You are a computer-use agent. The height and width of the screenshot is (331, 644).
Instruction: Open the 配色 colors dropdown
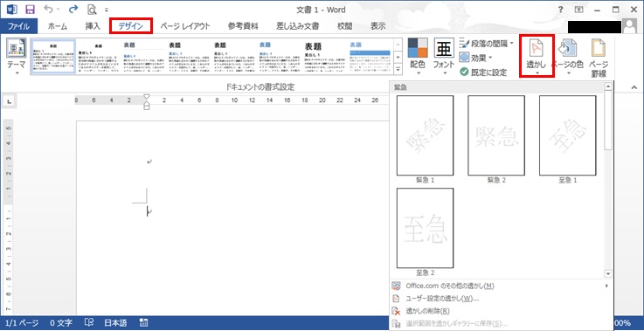pyautogui.click(x=418, y=57)
